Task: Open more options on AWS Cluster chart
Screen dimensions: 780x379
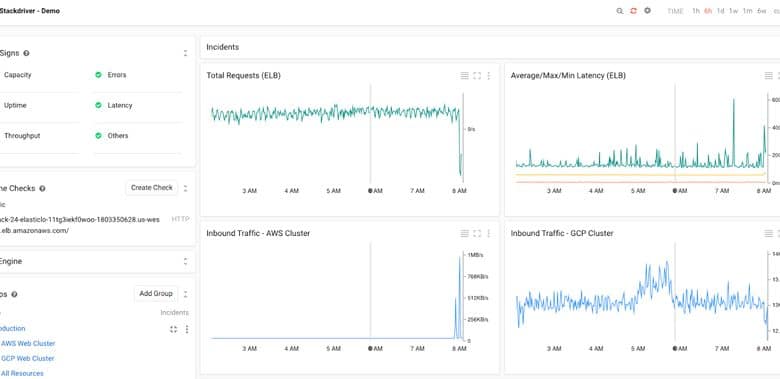Action: (x=488, y=233)
